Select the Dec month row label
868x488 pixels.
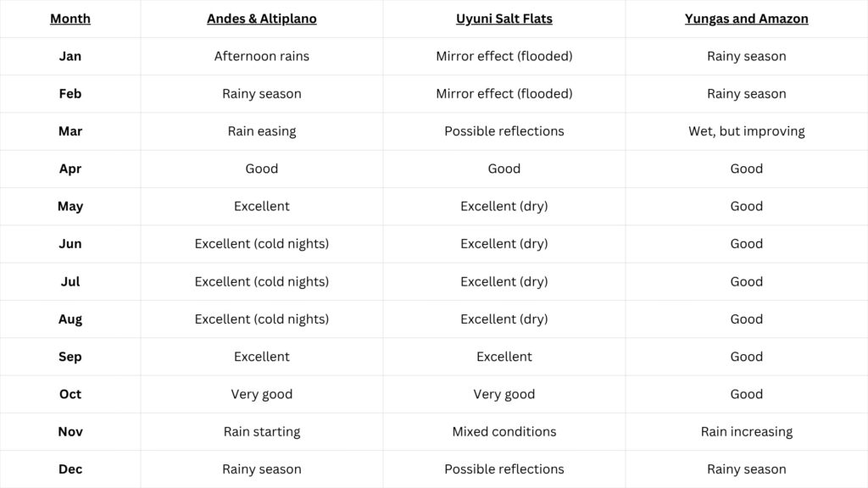(x=70, y=469)
